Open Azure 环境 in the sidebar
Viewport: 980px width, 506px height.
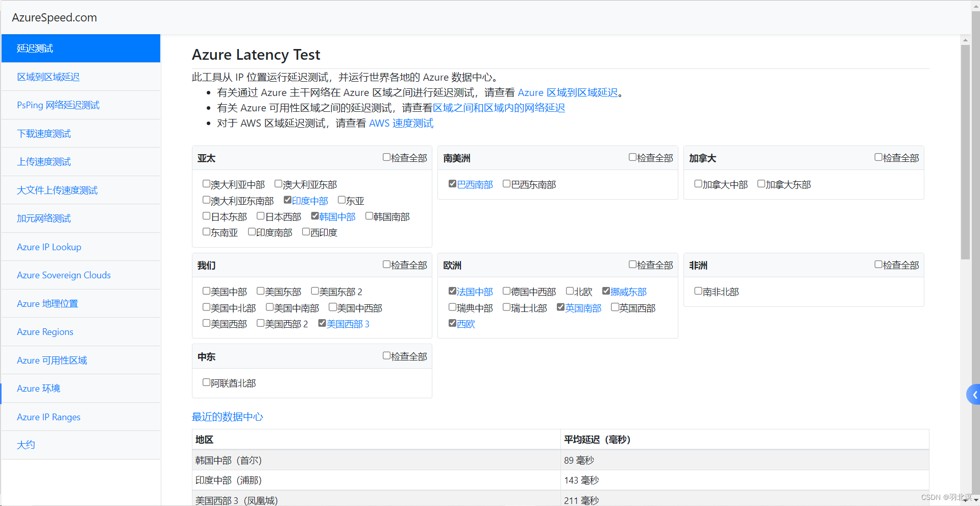point(81,389)
